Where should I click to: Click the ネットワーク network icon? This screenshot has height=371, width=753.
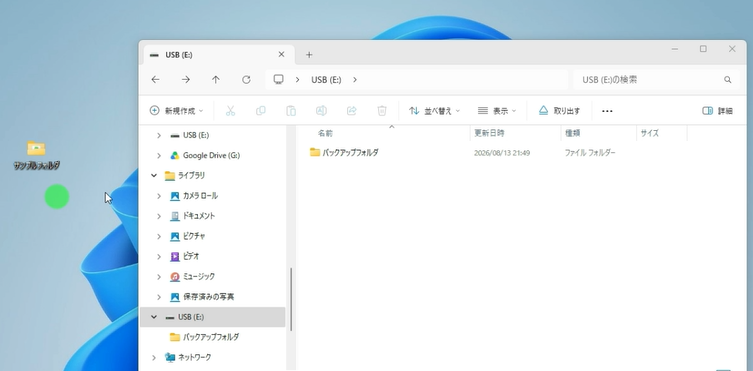click(170, 357)
